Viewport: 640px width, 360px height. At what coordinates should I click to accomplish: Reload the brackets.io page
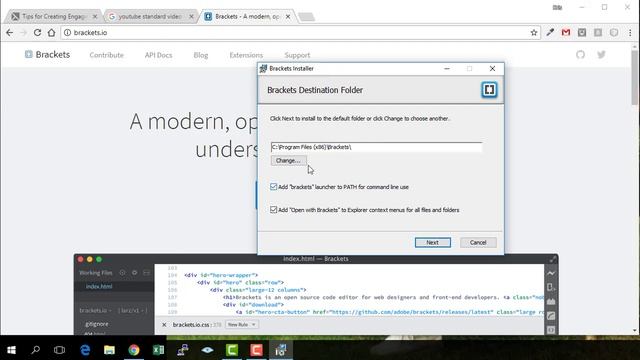pyautogui.click(x=37, y=33)
